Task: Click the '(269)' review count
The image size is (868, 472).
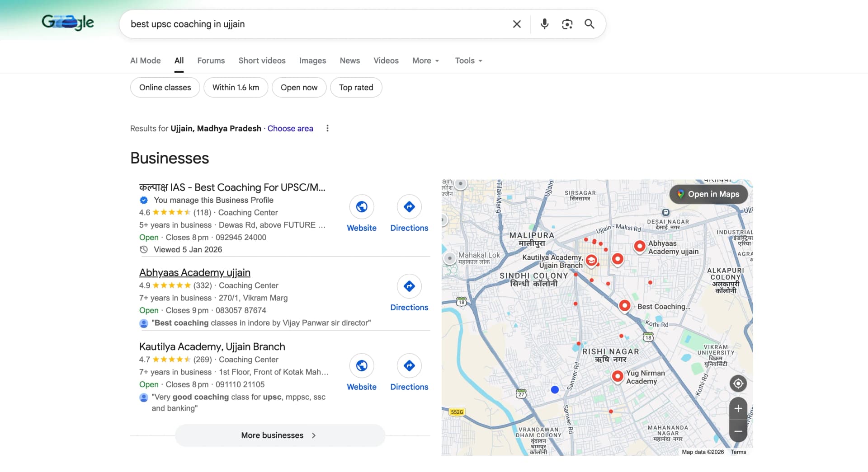Action: (x=203, y=360)
